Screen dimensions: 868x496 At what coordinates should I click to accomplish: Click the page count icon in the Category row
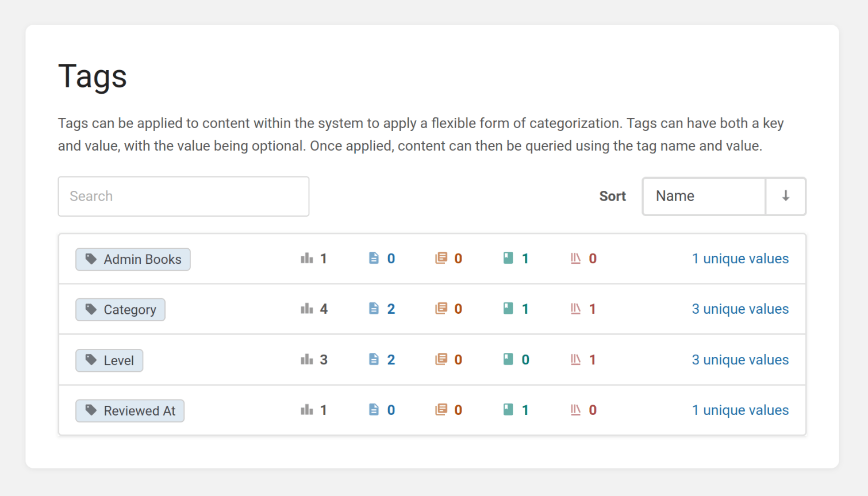[374, 309]
